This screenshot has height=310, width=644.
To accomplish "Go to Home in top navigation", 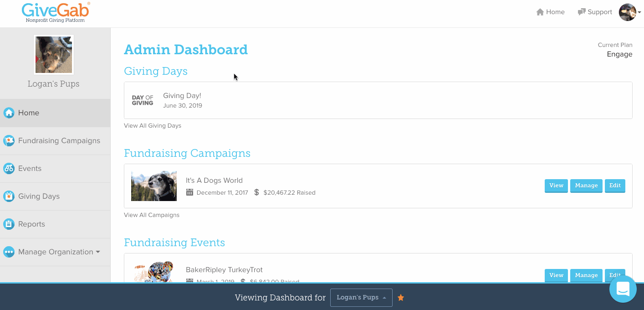I will click(x=550, y=12).
